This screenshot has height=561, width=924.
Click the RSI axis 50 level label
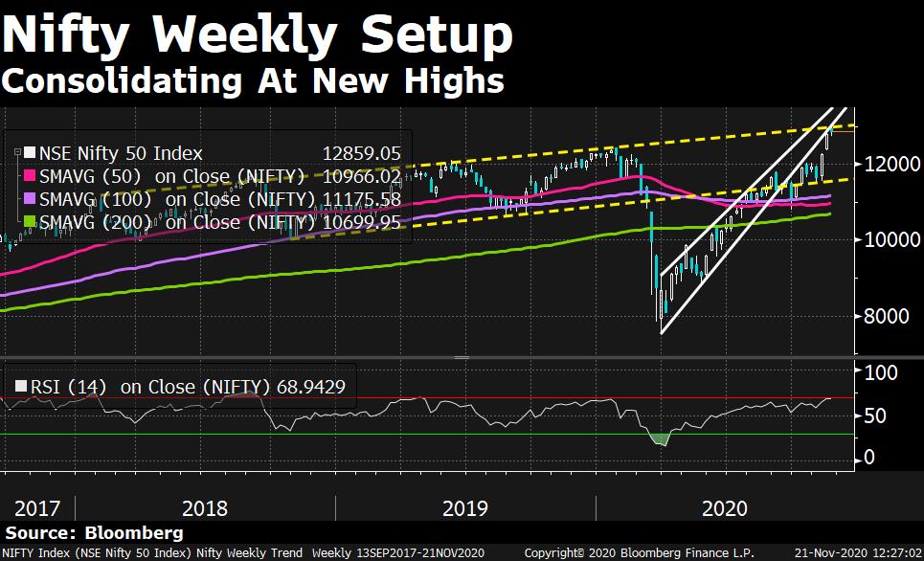[x=875, y=415]
